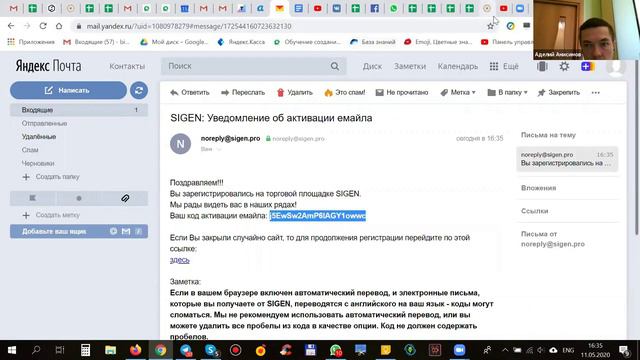Open Диск in the header

point(372,66)
